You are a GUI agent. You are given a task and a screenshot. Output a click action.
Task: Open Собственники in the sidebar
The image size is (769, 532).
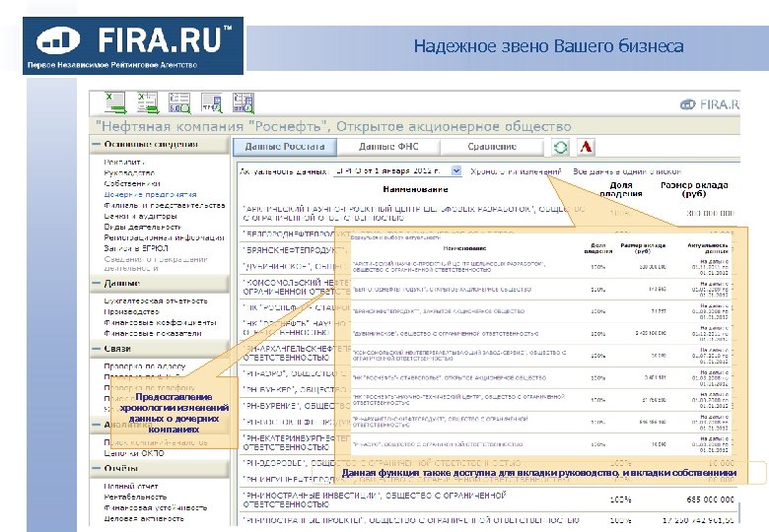(132, 183)
